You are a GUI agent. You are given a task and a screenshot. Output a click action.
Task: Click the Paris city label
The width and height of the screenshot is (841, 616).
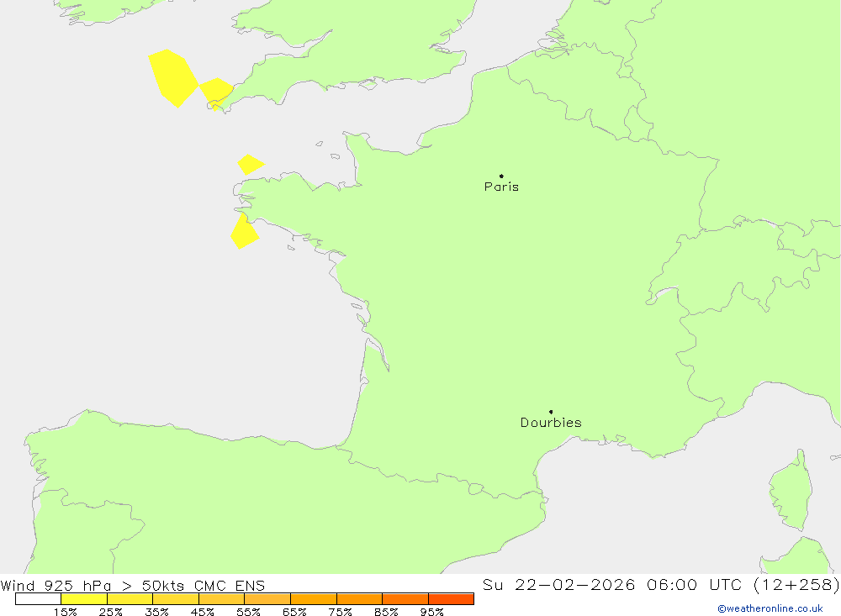[x=501, y=187]
